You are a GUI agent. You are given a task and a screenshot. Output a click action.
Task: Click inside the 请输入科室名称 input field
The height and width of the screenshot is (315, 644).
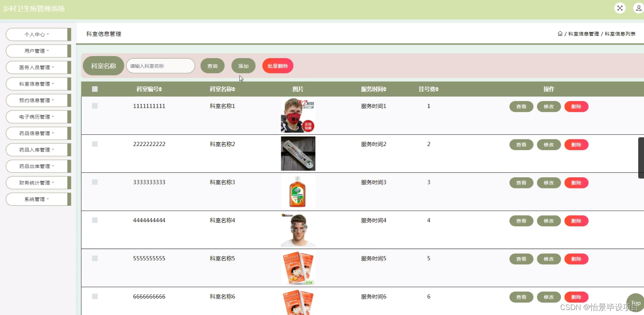[160, 66]
